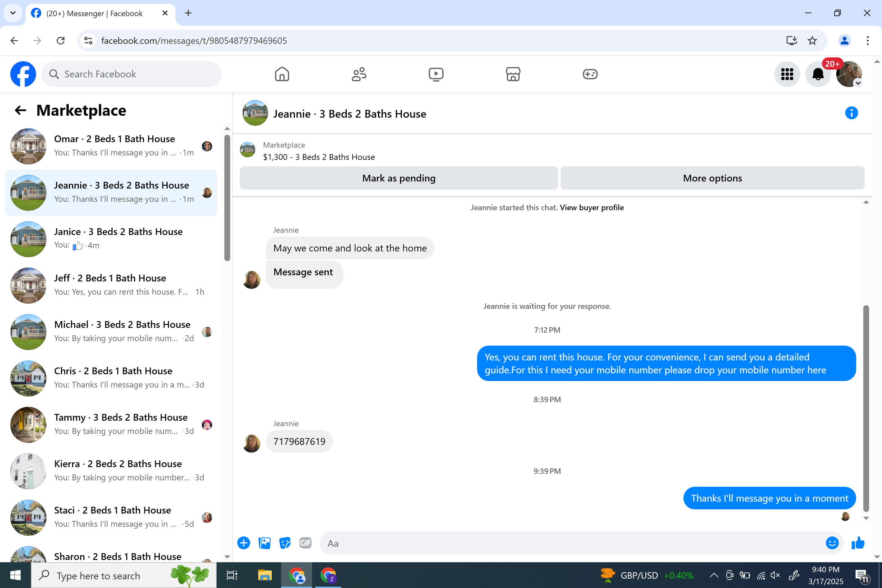The image size is (882, 588).
Task: Click the chat messages scrollbar
Action: [866, 409]
